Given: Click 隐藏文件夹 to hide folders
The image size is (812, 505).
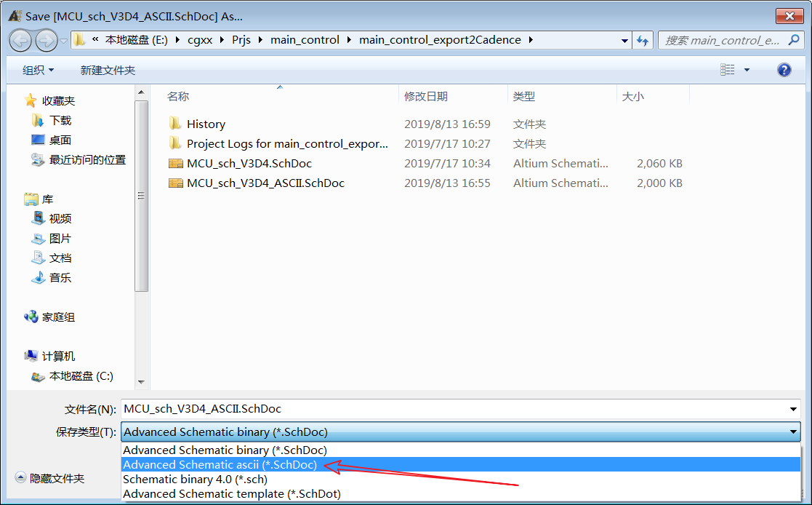Looking at the screenshot, I should point(49,478).
